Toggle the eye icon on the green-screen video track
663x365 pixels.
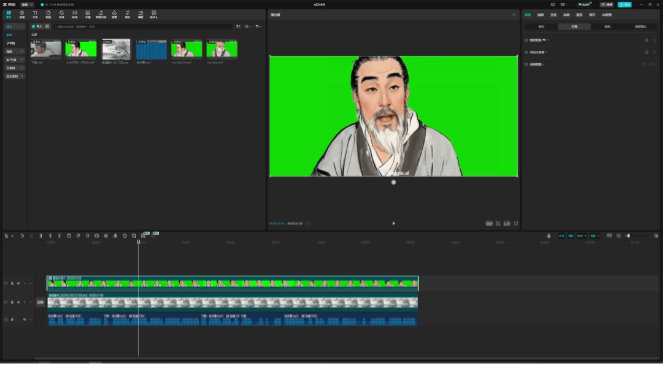point(18,283)
